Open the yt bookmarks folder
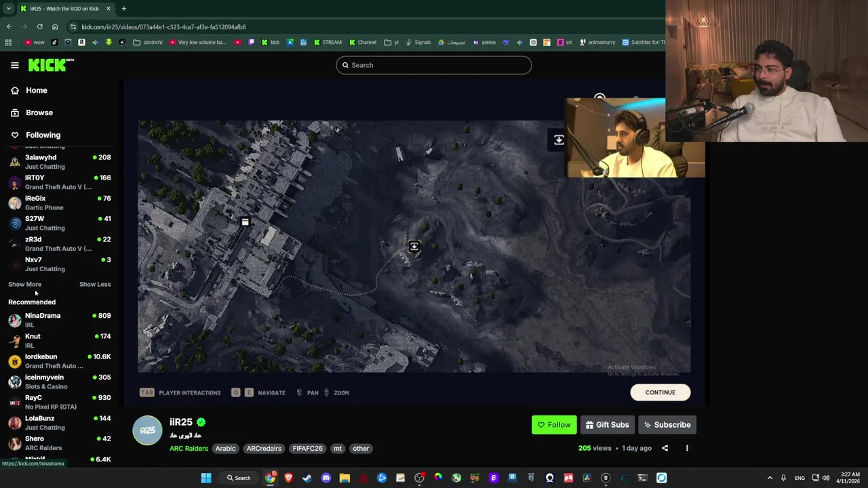This screenshot has width=868, height=488. click(391, 42)
